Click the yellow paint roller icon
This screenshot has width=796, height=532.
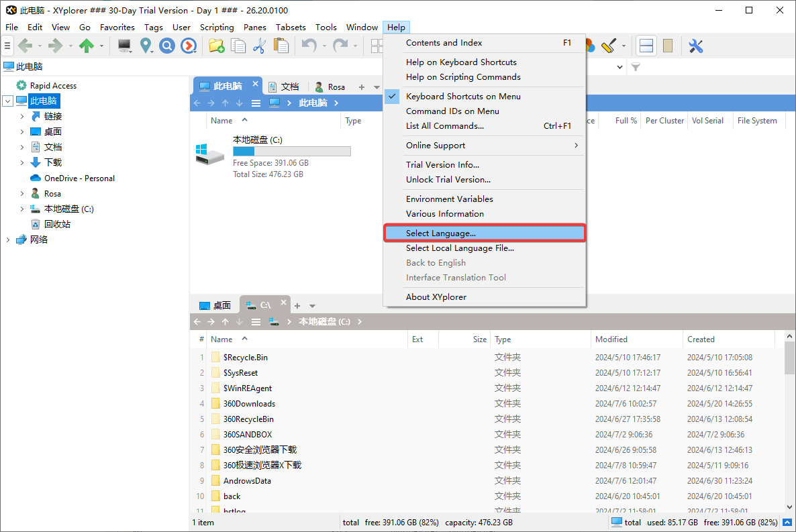click(608, 46)
